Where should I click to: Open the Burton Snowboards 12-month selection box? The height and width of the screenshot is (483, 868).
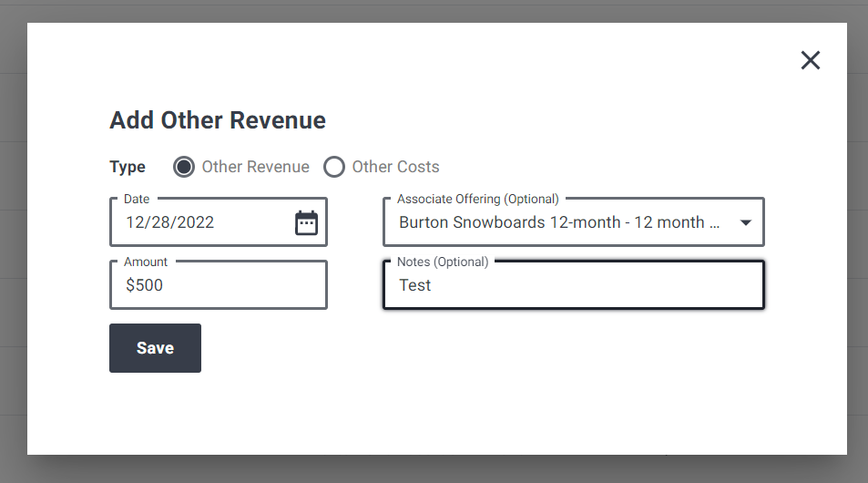point(574,222)
